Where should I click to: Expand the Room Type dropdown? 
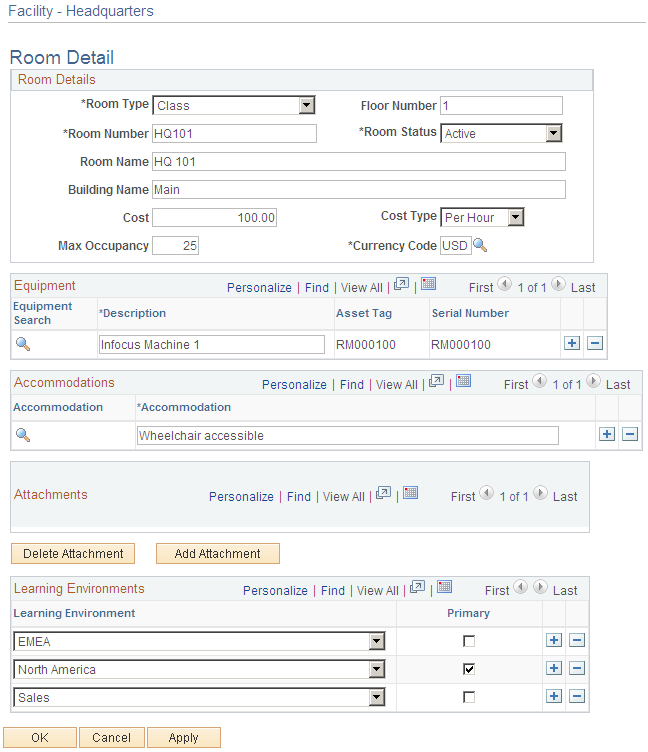pos(306,105)
